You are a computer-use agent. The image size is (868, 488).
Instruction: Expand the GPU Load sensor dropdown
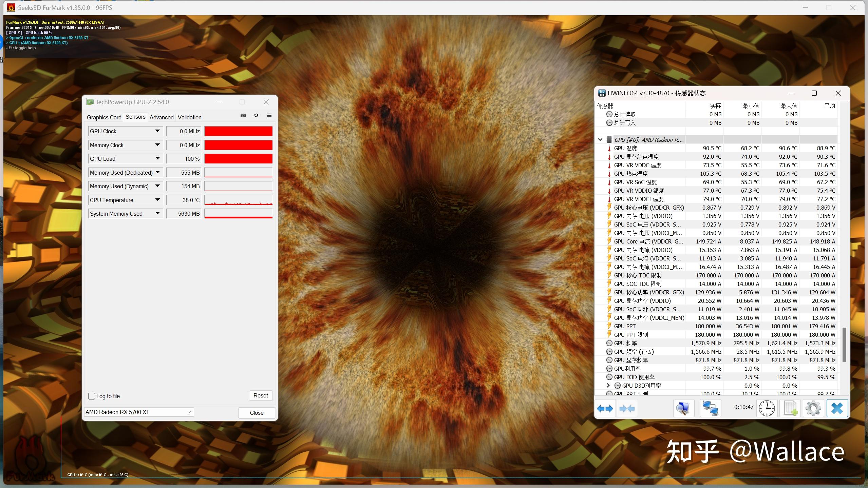[156, 158]
